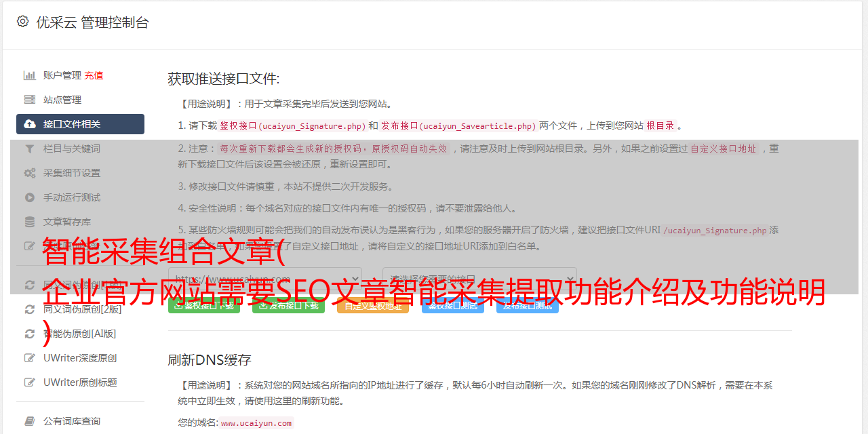The image size is (868, 434).
Task: Click the www.ucaiyun.com domain text
Action: pyautogui.click(x=256, y=423)
